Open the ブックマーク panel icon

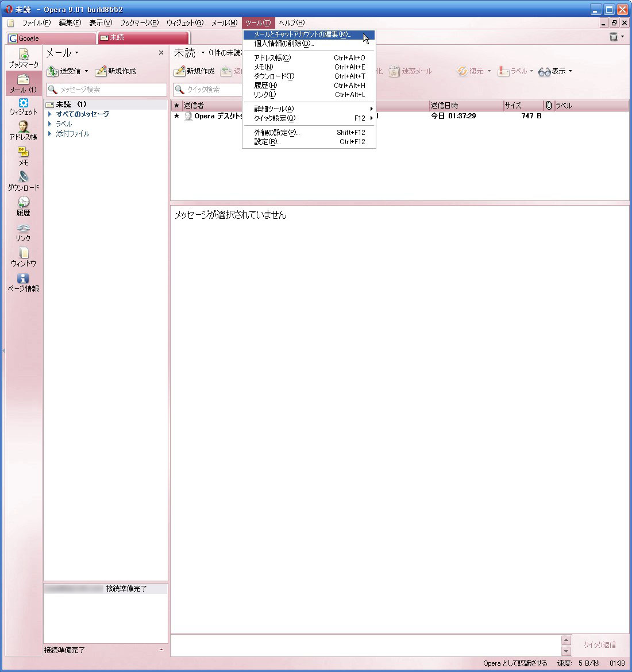point(24,54)
